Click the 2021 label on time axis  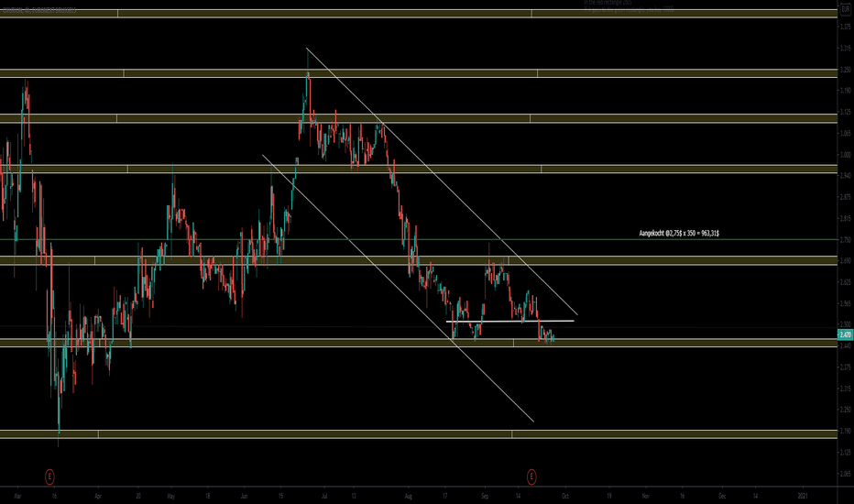(x=803, y=497)
